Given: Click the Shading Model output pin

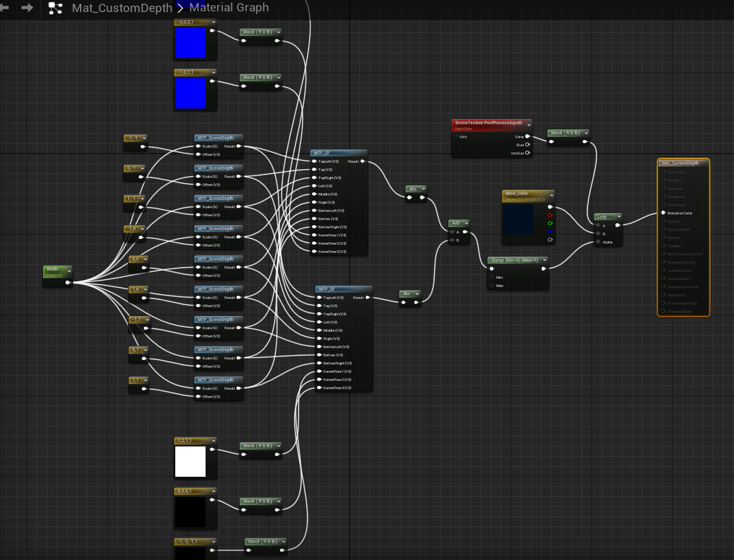Looking at the screenshot, I should point(663,311).
